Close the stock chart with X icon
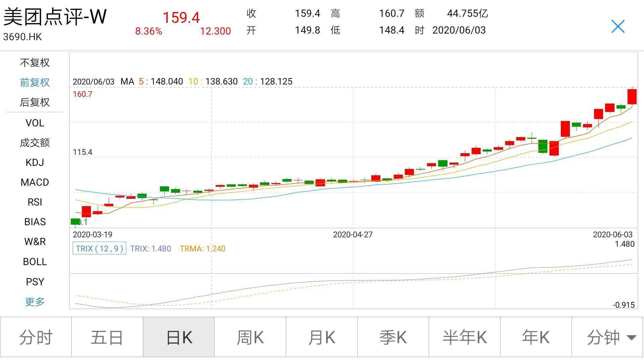Viewport: 644px width, 362px height. [618, 26]
